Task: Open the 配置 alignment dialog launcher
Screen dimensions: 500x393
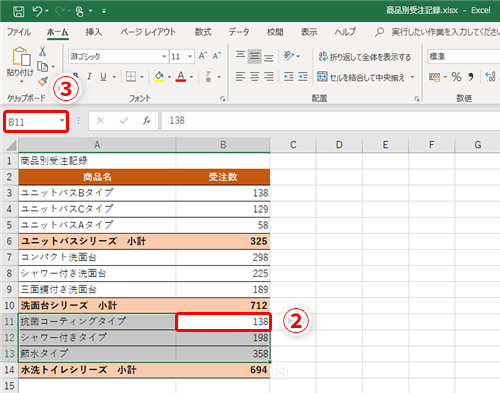Action: click(417, 99)
